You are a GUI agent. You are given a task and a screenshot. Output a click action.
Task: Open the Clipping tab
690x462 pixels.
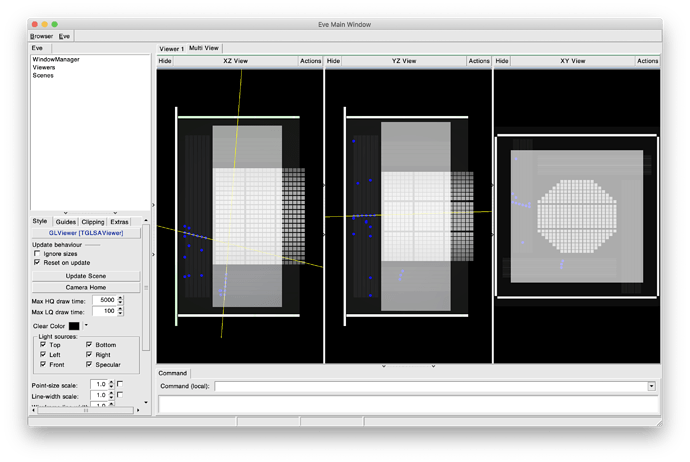[x=93, y=222]
